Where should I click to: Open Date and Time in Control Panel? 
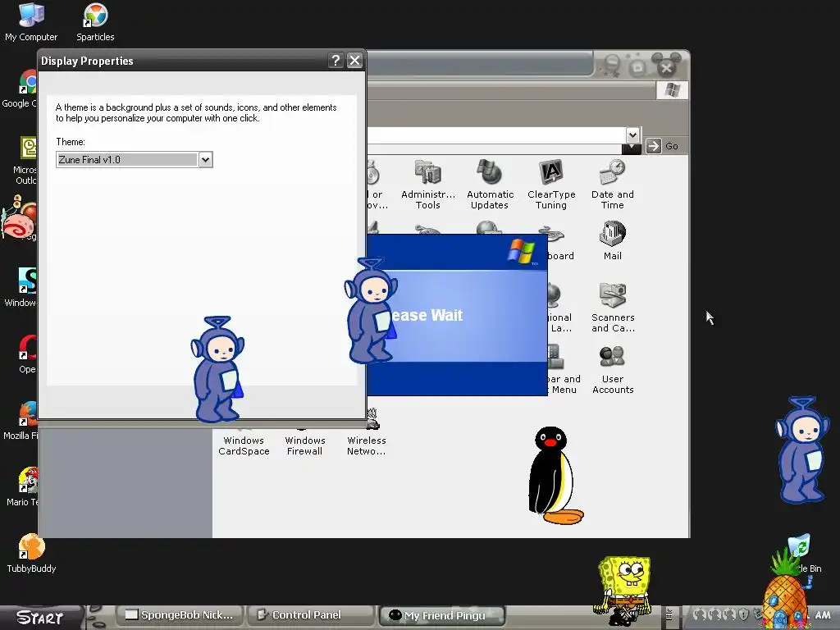pos(612,185)
